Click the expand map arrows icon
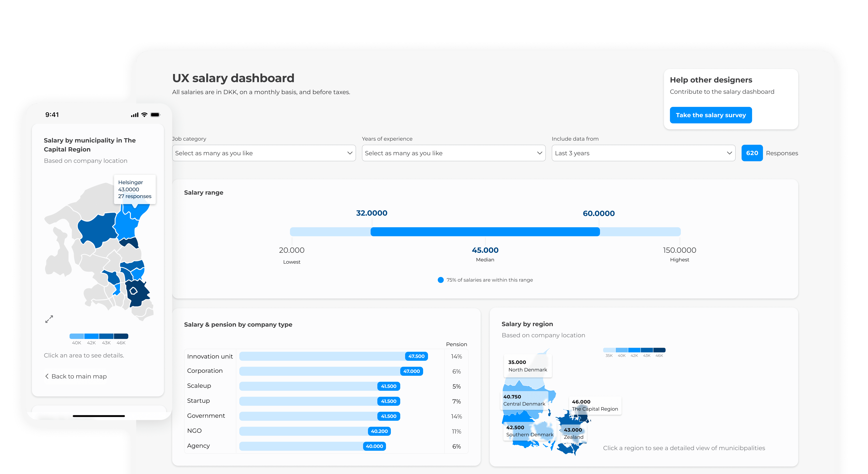Screen dimensions: 868x474 coord(49,319)
